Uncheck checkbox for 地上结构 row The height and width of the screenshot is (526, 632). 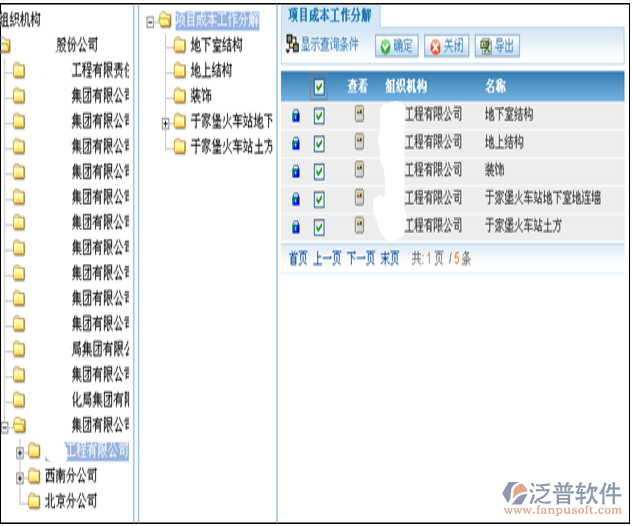[x=319, y=143]
